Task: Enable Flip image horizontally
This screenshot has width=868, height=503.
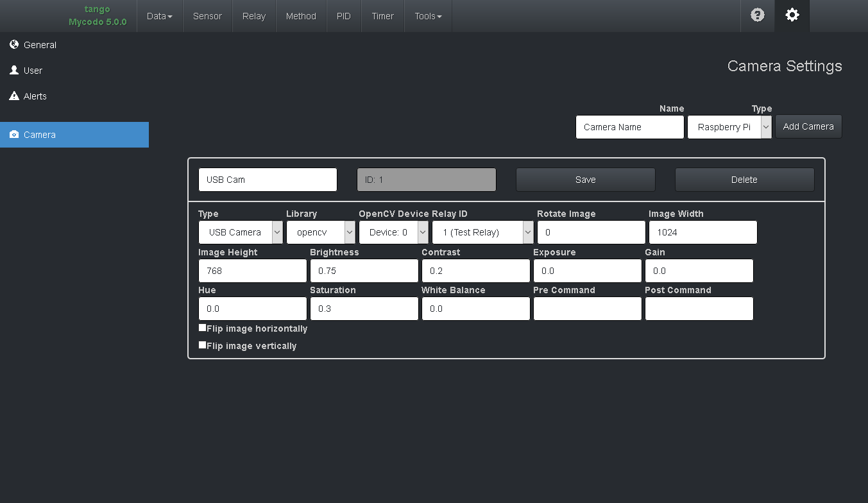Action: pyautogui.click(x=202, y=327)
